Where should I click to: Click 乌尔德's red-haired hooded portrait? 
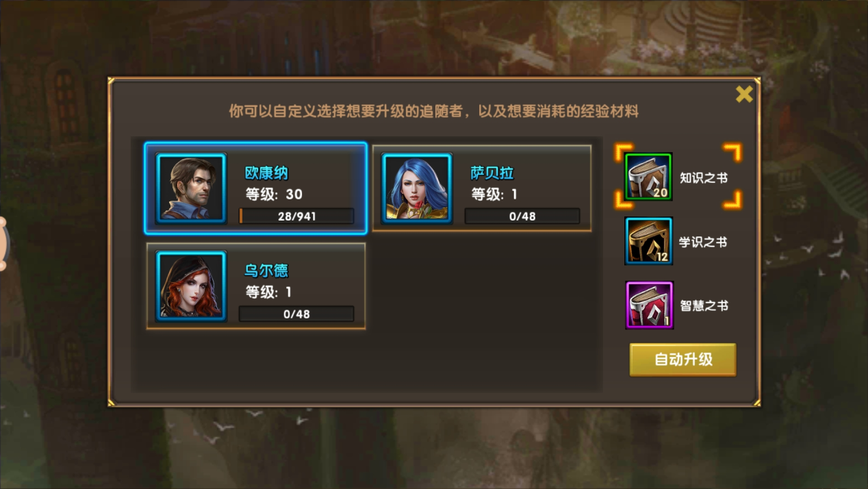pos(191,286)
